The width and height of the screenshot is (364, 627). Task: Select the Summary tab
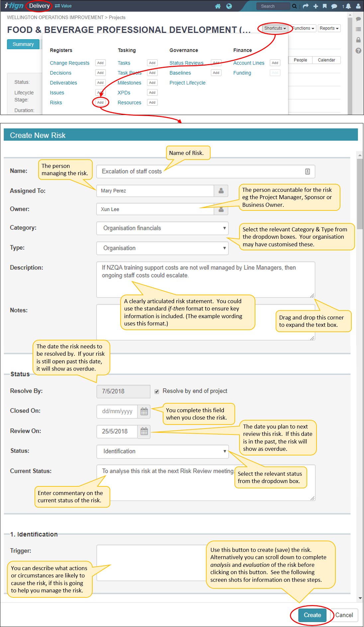click(23, 44)
